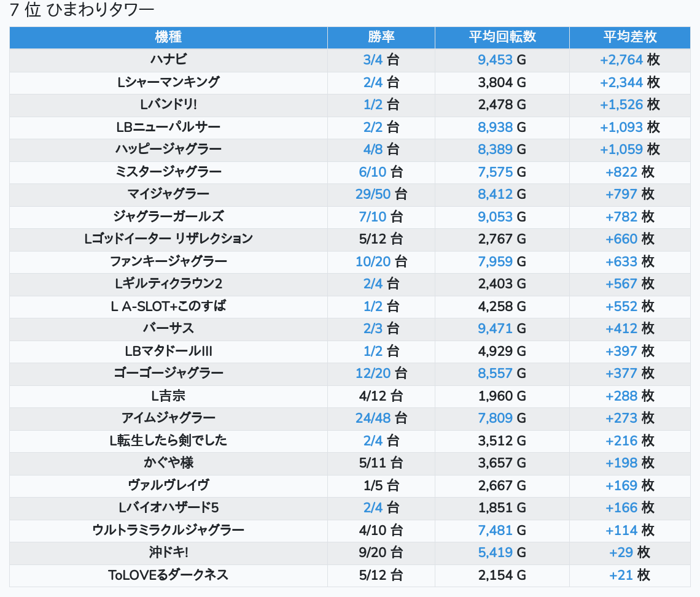Click L転生したら剣でした machine name
The width and height of the screenshot is (700, 597).
[168, 441]
